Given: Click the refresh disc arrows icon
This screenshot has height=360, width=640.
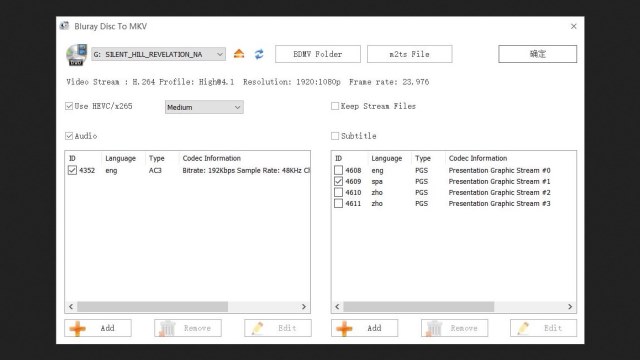Looking at the screenshot, I should (259, 54).
